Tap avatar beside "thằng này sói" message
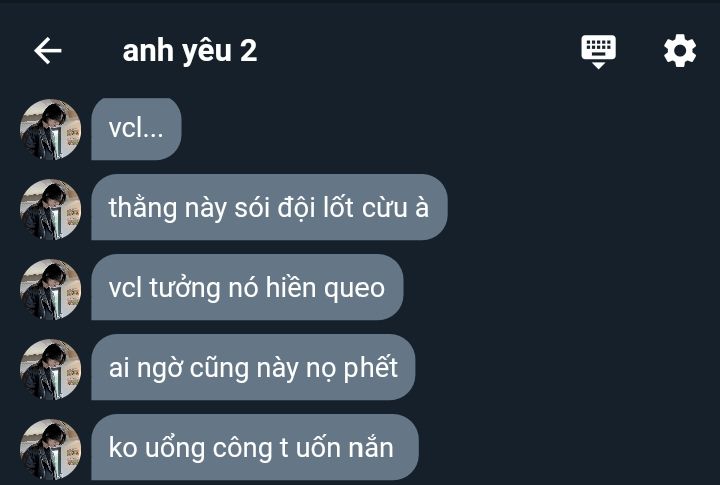720x485 pixels. pos(51,209)
